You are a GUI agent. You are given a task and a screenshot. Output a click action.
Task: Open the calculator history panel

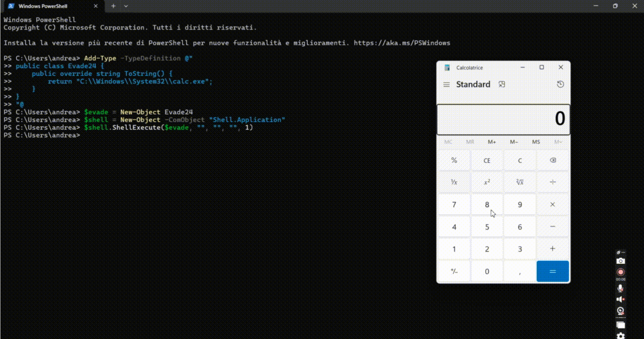click(560, 84)
